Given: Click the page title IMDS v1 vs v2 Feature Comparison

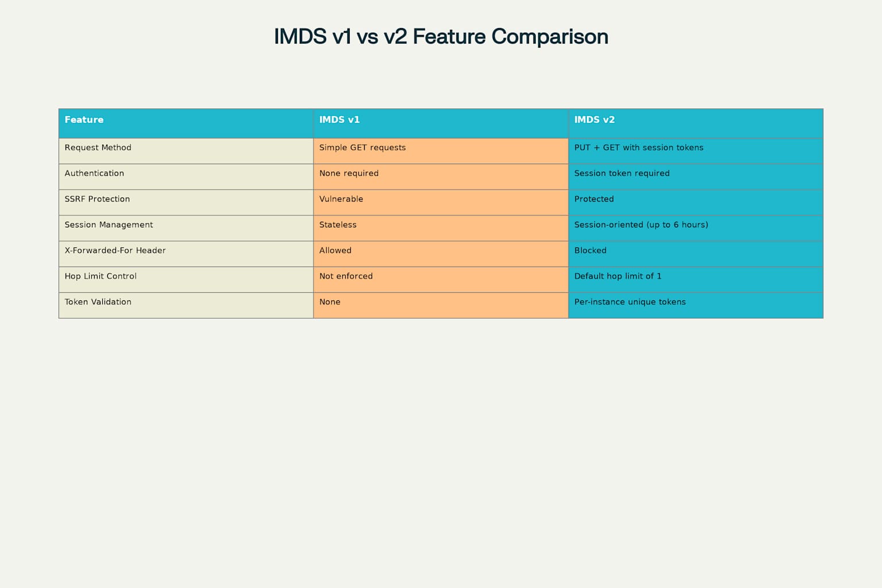Looking at the screenshot, I should [x=441, y=37].
